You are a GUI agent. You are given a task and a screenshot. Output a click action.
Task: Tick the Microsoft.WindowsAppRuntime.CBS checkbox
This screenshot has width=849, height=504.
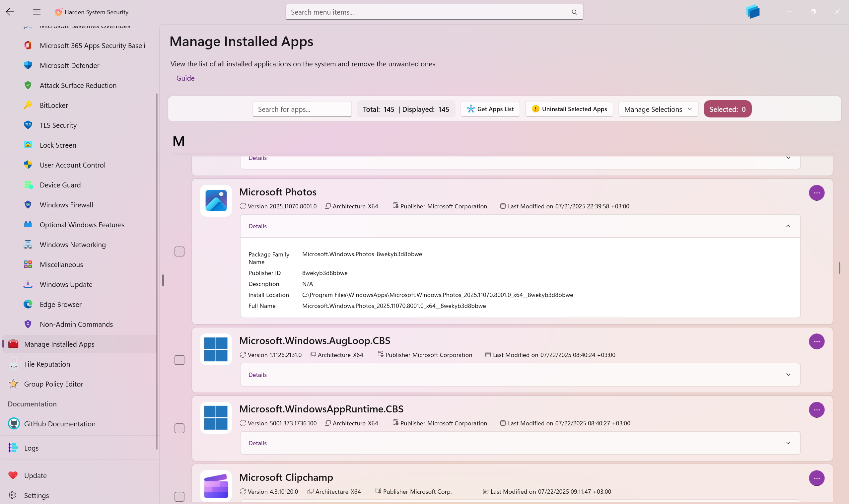[179, 428]
